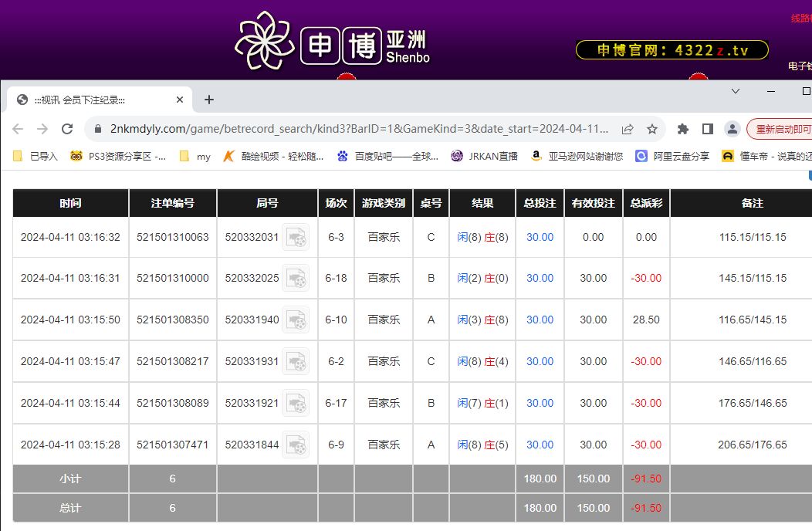Bookmark this page with star icon

pyautogui.click(x=652, y=129)
